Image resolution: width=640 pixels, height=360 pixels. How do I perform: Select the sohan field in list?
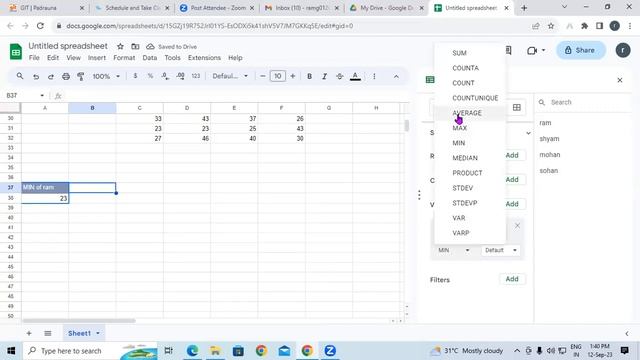point(549,171)
